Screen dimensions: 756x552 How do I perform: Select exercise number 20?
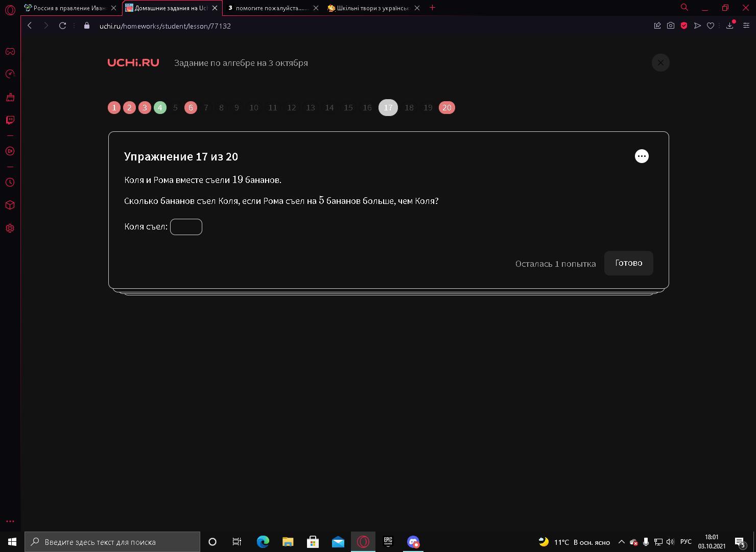(x=447, y=108)
